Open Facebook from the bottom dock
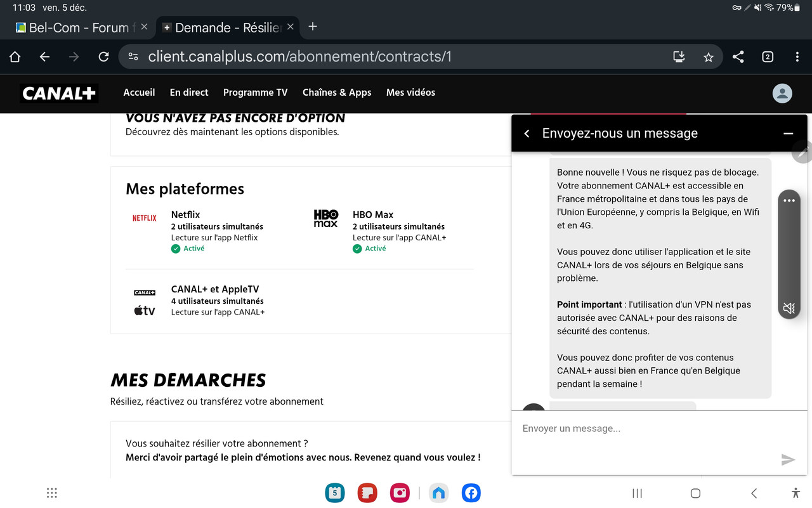This screenshot has height=508, width=812. coord(471,493)
